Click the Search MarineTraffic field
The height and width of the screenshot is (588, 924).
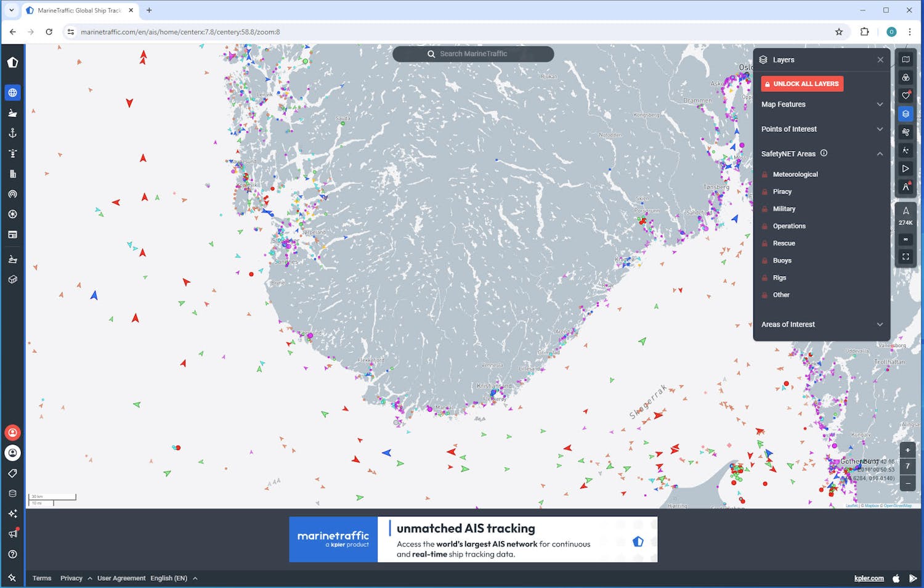pyautogui.click(x=473, y=54)
